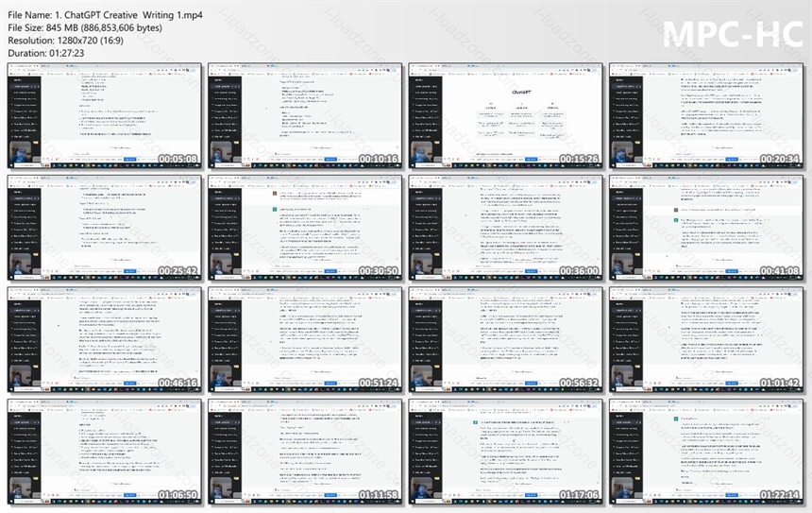Click the File Size 845 MB line

click(x=85, y=28)
